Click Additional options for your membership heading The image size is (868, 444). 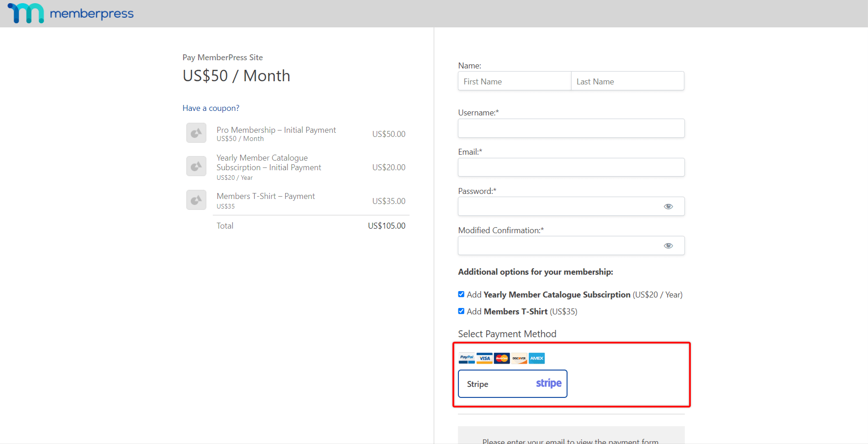(536, 272)
